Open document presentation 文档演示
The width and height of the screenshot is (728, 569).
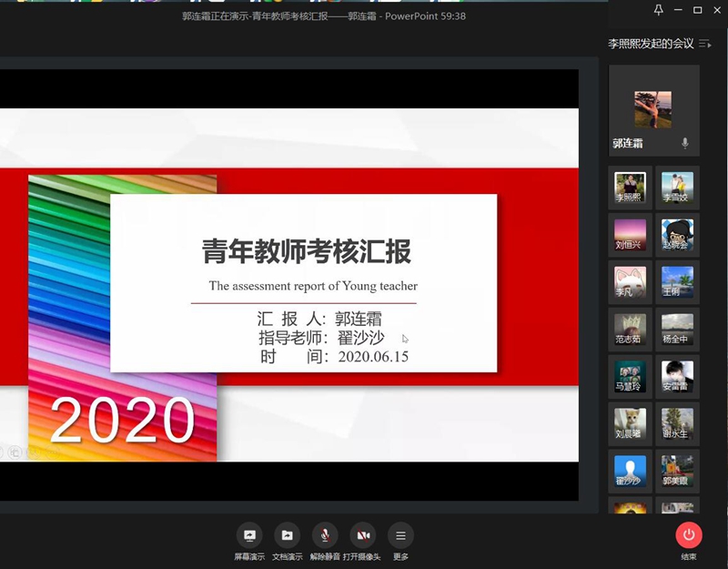pos(287,536)
